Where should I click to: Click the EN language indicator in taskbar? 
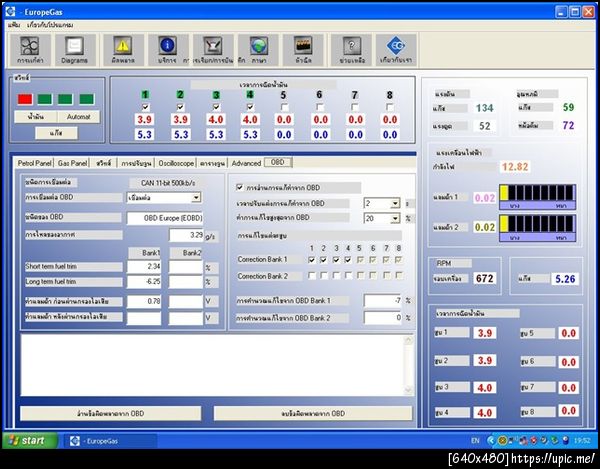[475, 441]
